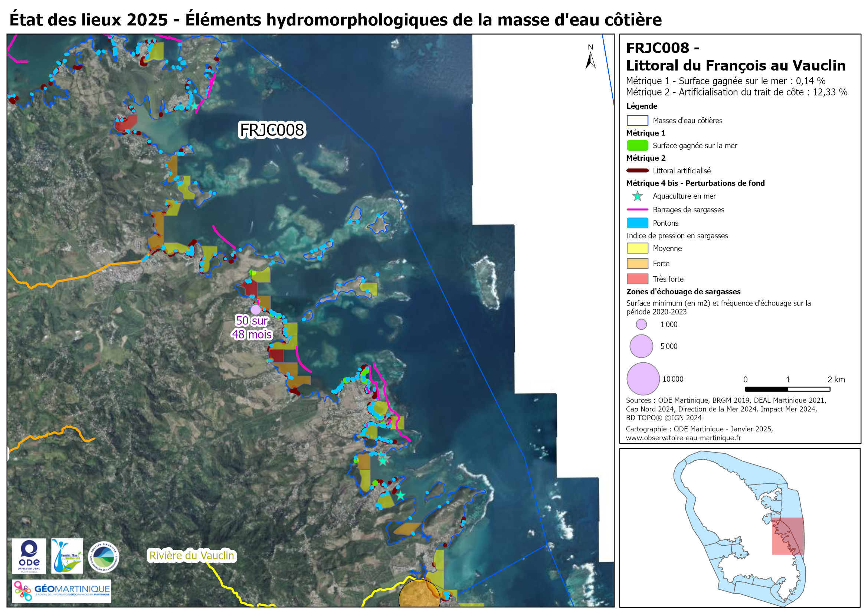Click the Aquaculture en mer star legend icon
Image resolution: width=868 pixels, height=614 pixels.
[638, 196]
